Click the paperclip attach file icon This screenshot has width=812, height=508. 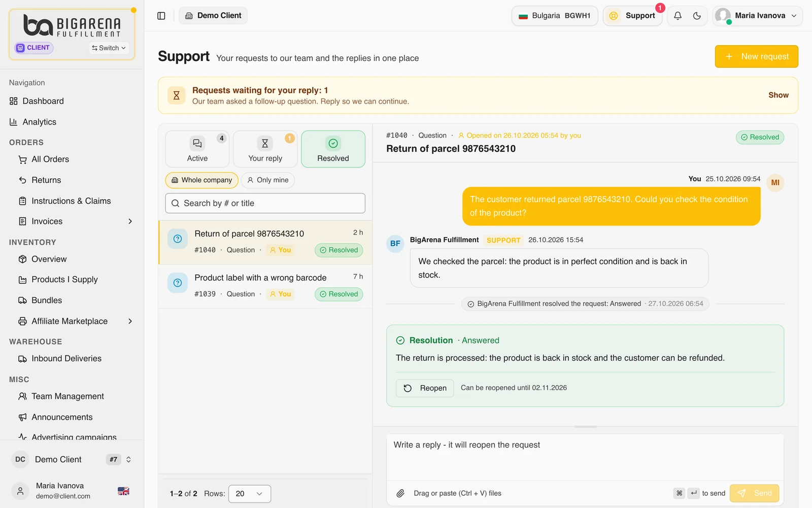tap(400, 493)
